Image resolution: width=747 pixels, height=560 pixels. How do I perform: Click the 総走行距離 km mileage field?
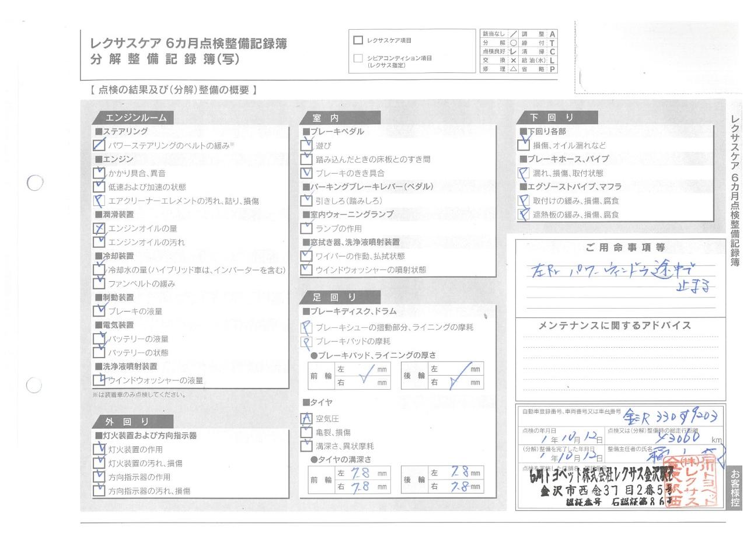tap(665, 436)
